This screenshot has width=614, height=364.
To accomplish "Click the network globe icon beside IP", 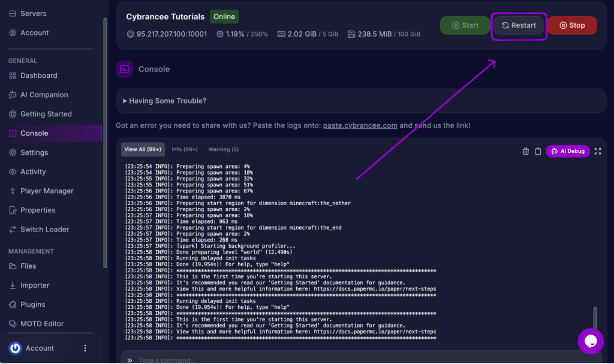I will pos(130,34).
